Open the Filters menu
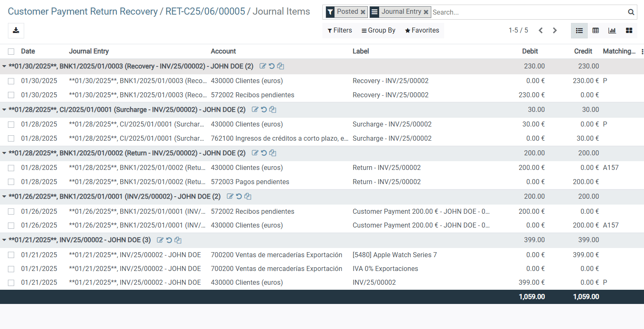Viewport: 644px width, 329px height. click(x=340, y=30)
